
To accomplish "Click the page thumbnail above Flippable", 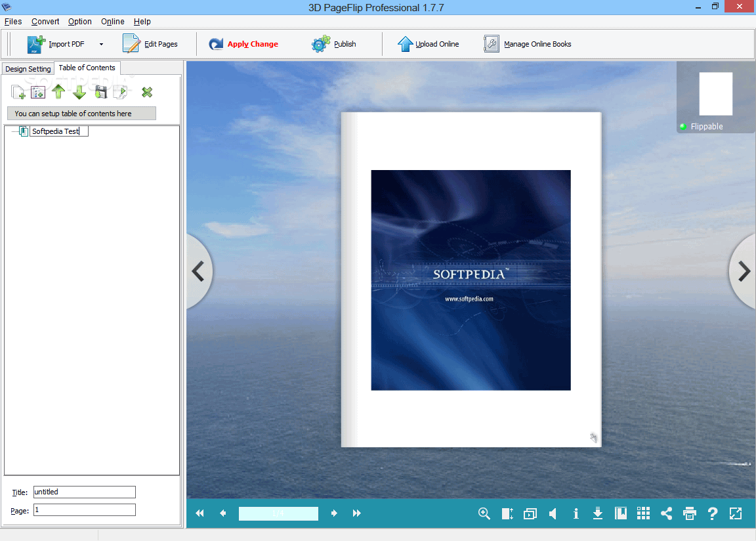I will [715, 94].
